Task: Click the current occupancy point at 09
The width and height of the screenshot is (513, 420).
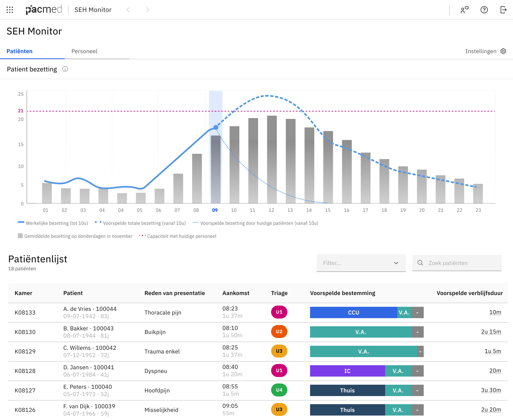Action: click(216, 127)
